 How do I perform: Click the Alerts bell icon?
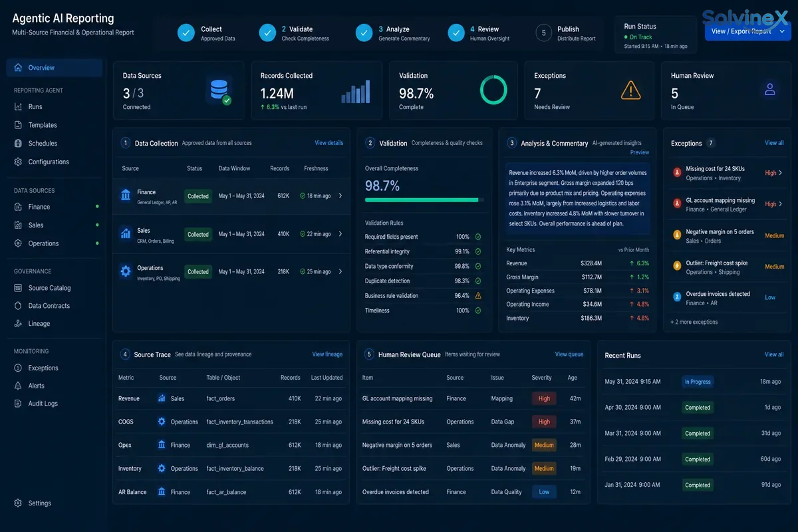18,386
